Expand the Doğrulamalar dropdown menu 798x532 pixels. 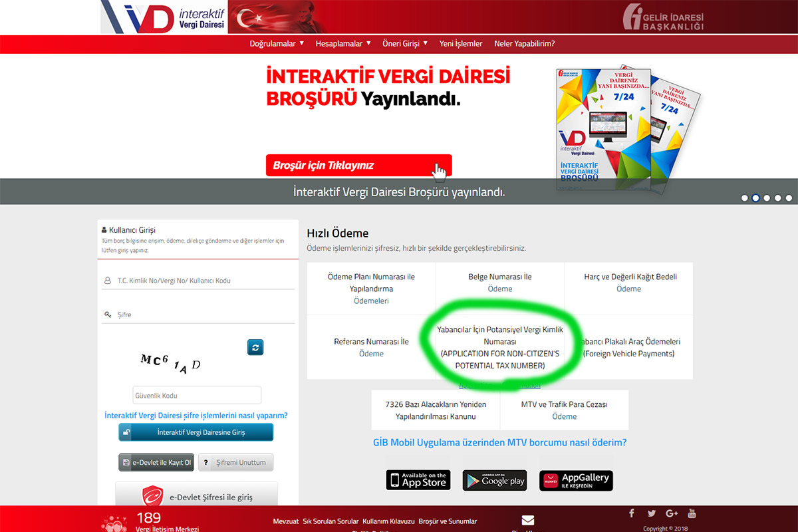pos(277,43)
